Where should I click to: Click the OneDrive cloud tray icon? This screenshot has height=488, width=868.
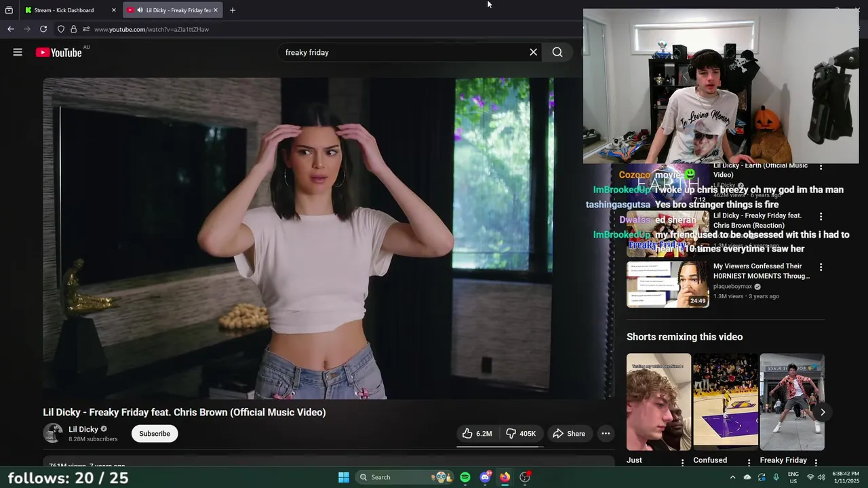point(747,477)
